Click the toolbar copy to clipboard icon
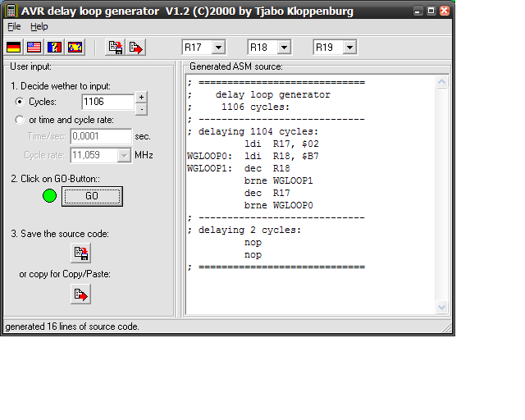This screenshot has height=420, width=525. [136, 48]
